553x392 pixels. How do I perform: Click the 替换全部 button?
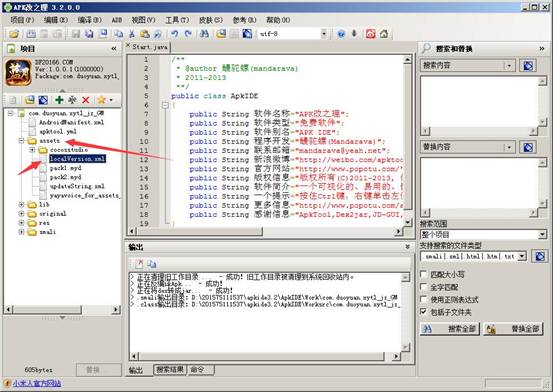coord(513,329)
